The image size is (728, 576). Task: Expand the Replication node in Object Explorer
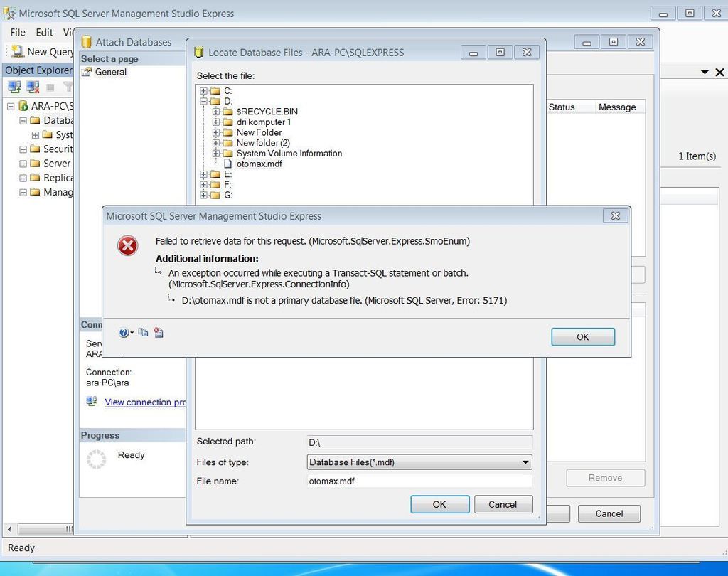coord(23,178)
